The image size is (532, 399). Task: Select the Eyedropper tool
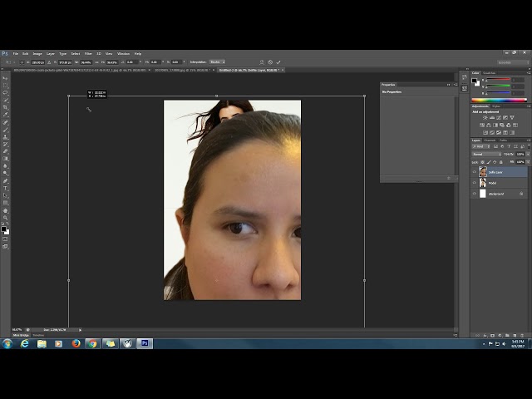[x=5, y=115]
